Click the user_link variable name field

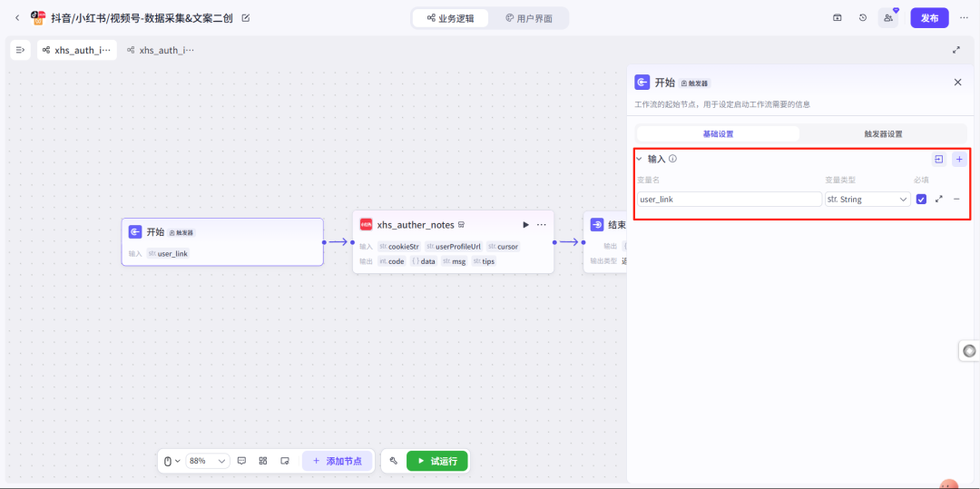tap(730, 200)
